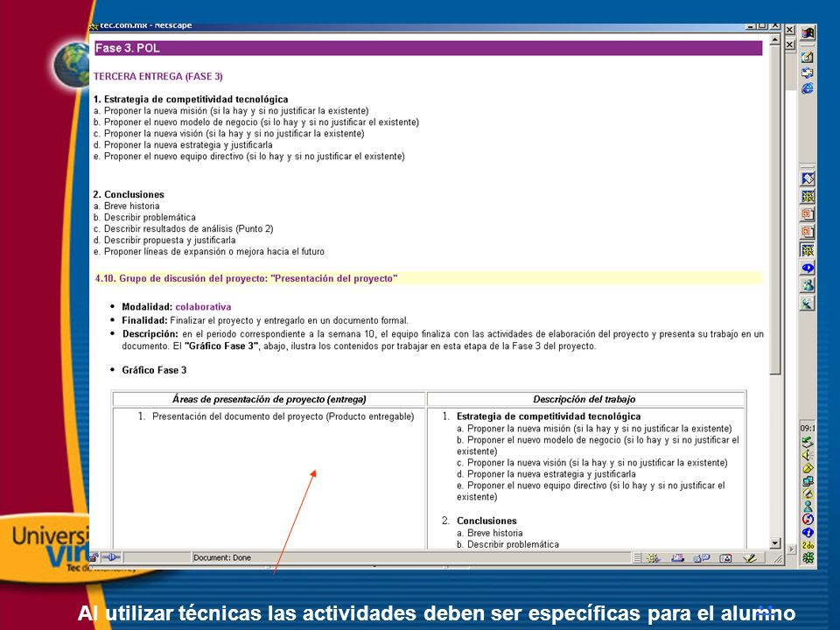The image size is (840, 630).
Task: Click the 'Descripción del trabajo' column header
Action: (x=584, y=399)
